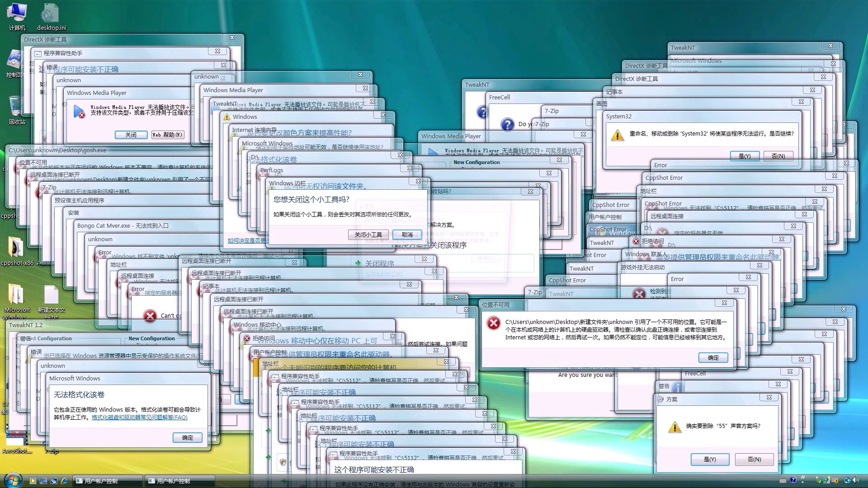
Task: Click 是(Y) in the 方案 delete dialog
Action: click(710, 459)
